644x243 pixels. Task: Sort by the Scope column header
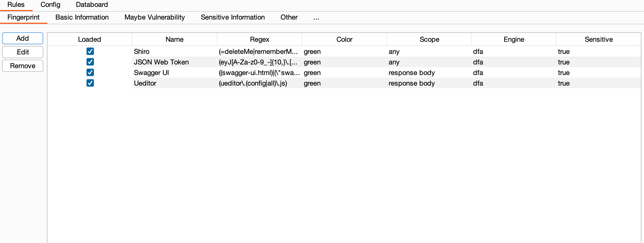(429, 39)
